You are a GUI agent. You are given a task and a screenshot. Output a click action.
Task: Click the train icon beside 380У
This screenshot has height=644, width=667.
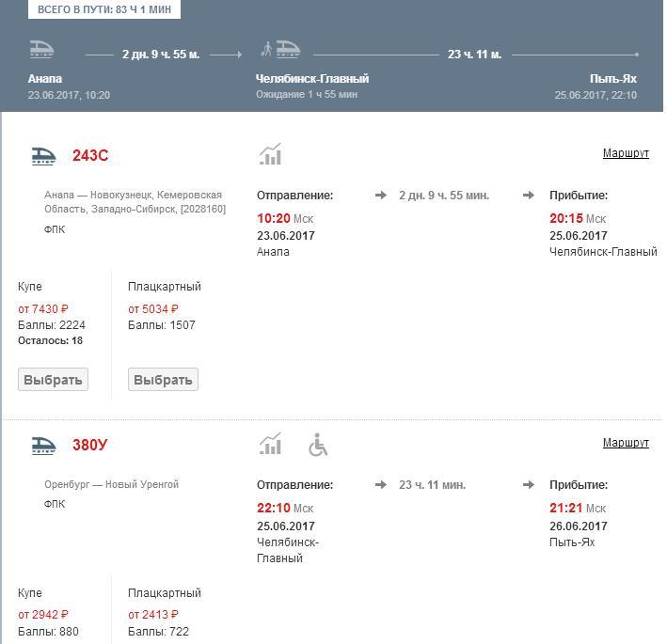43,445
